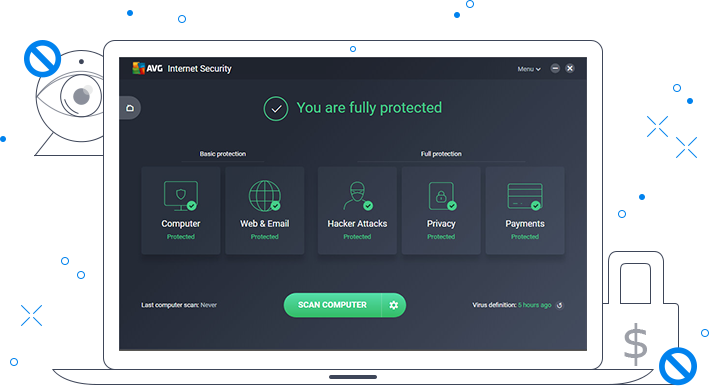Click the 'Full protection' heading
The width and height of the screenshot is (709, 386).
click(441, 154)
